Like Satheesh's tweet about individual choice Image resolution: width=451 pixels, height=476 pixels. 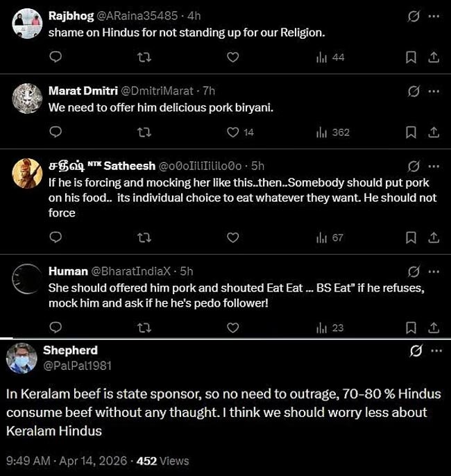click(233, 238)
